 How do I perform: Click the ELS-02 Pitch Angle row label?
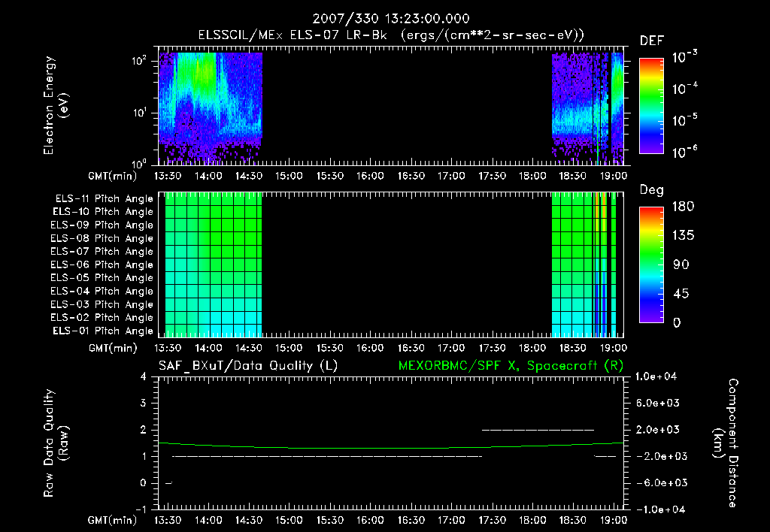pos(102,318)
